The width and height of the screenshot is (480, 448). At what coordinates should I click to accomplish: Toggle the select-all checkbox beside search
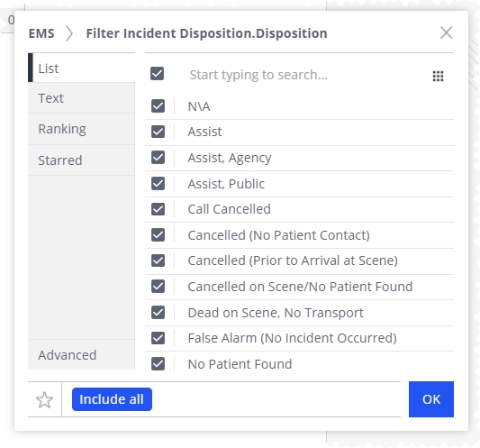[x=157, y=74]
